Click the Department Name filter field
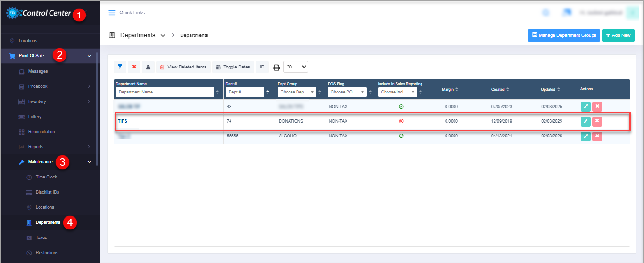Image resolution: width=644 pixels, height=263 pixels. coord(165,92)
